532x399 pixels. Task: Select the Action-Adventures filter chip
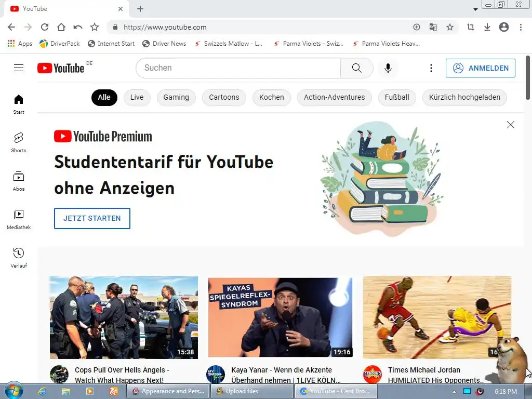tap(334, 97)
